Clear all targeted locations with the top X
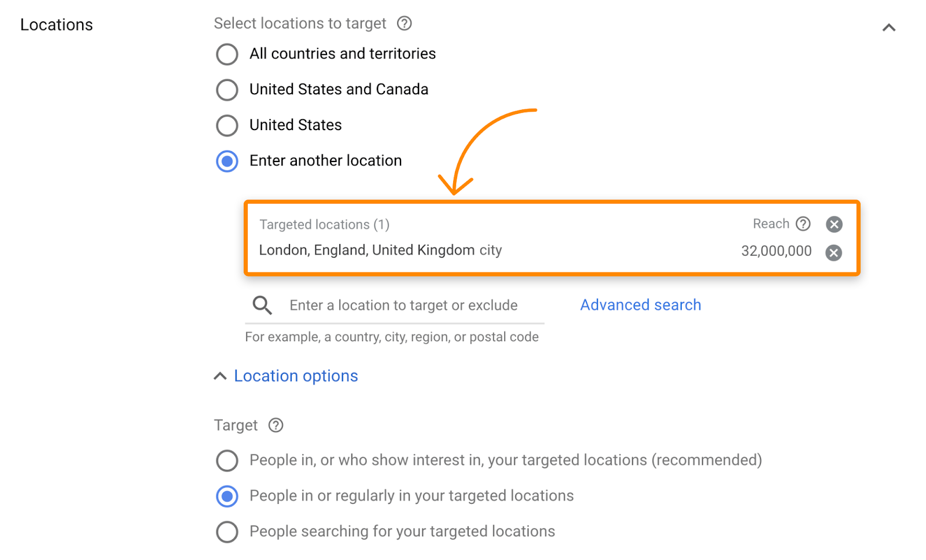Screen dimensions: 926x560 pyautogui.click(x=833, y=224)
